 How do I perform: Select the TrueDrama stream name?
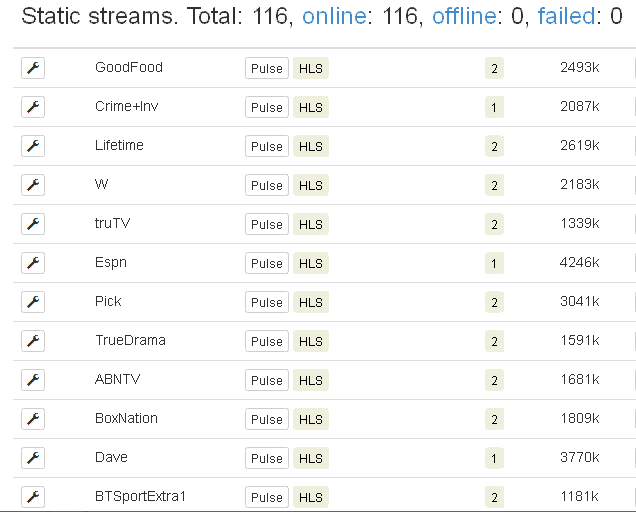tap(130, 340)
